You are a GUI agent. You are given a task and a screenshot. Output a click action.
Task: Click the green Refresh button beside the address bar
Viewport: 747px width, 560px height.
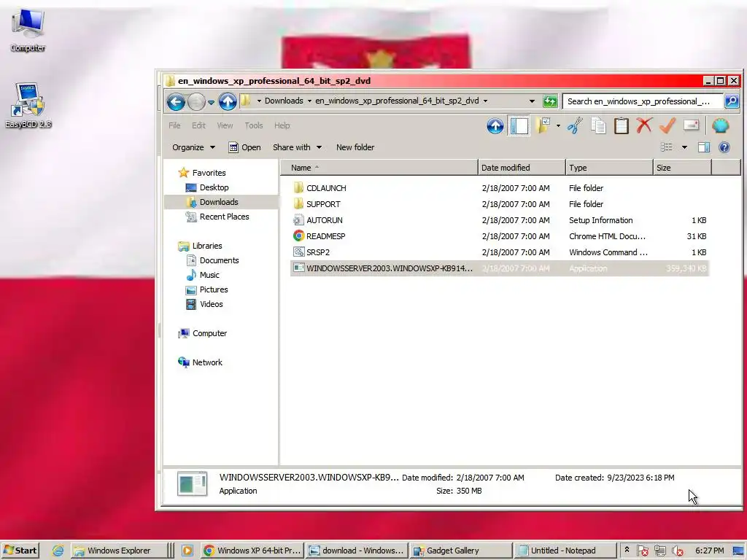(x=550, y=101)
